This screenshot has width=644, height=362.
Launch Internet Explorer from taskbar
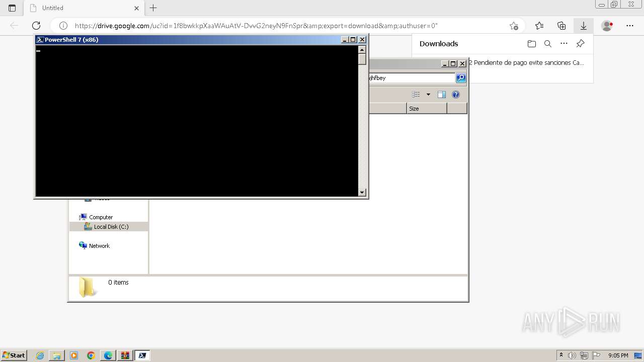[x=40, y=355]
